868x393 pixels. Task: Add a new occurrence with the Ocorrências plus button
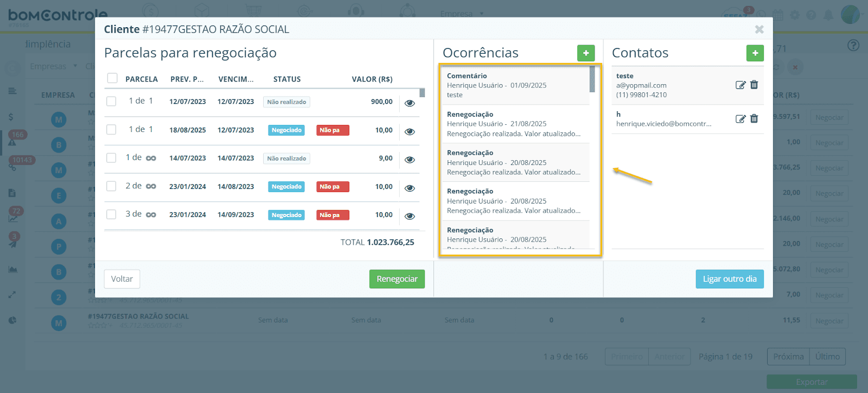(586, 53)
